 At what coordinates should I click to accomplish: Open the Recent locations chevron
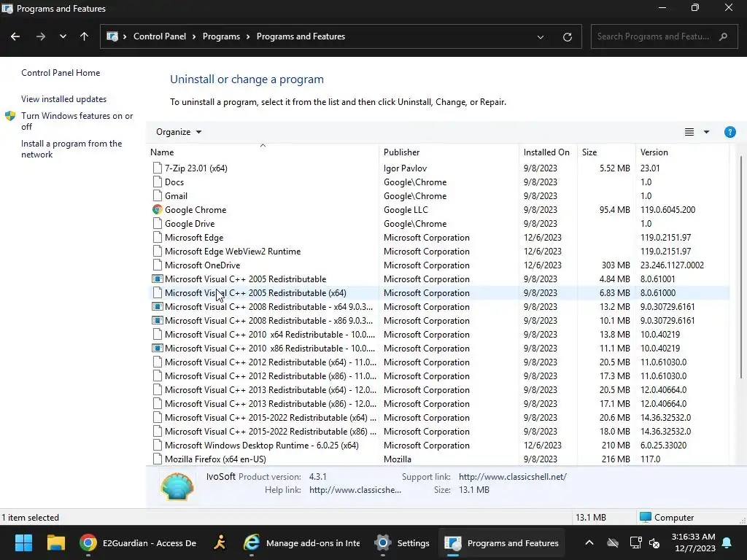[63, 36]
